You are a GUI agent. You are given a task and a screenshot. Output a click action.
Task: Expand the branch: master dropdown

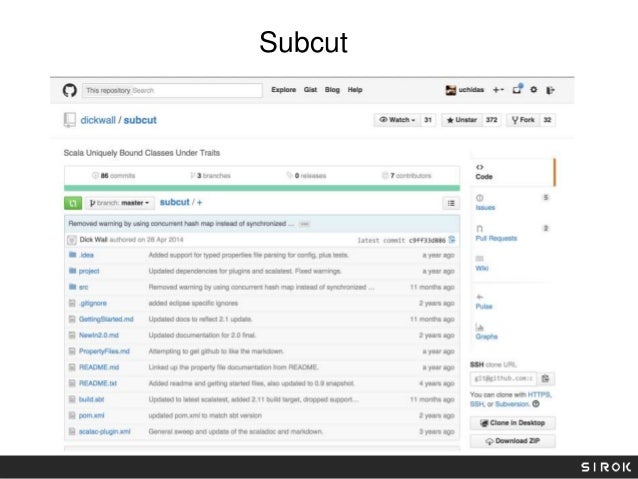pos(120,203)
